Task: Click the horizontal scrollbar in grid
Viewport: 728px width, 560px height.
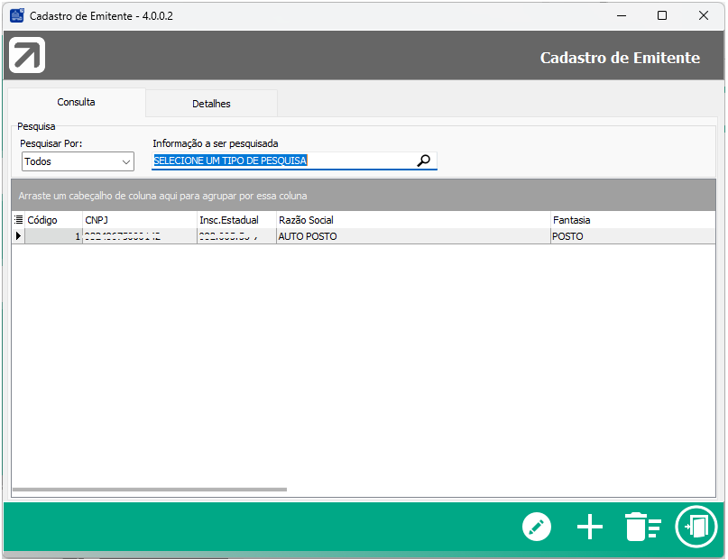Action: pos(150,490)
